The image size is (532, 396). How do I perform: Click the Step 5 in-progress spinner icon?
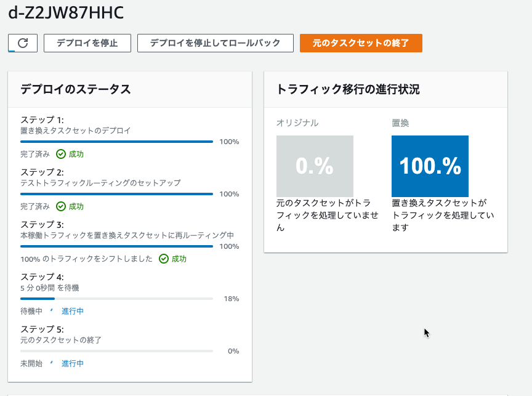coord(52,363)
